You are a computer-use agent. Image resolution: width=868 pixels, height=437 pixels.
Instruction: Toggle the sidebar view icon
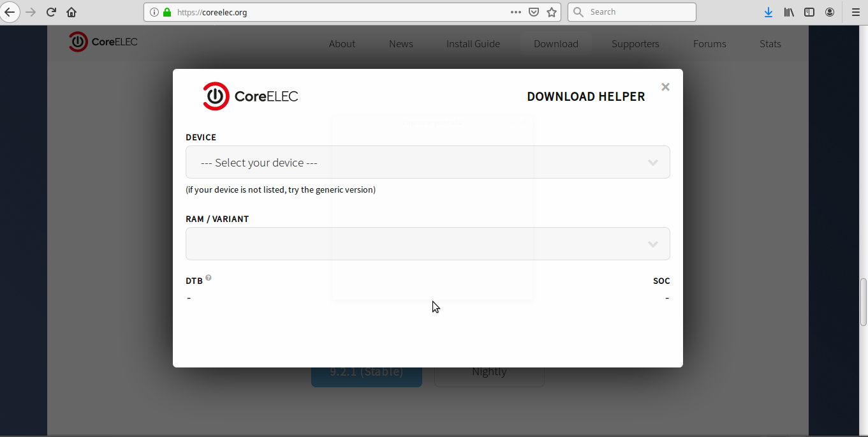click(x=809, y=12)
